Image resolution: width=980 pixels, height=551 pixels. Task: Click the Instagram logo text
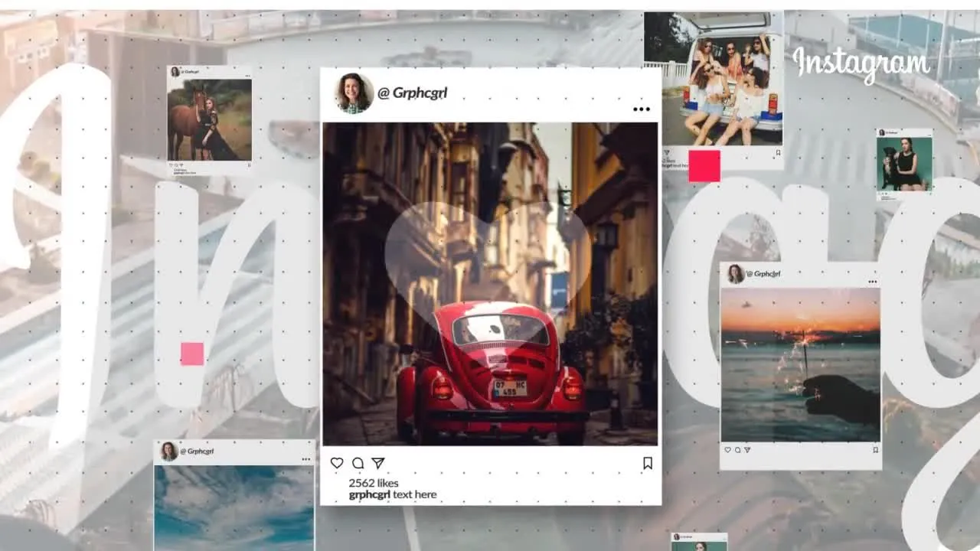[861, 64]
